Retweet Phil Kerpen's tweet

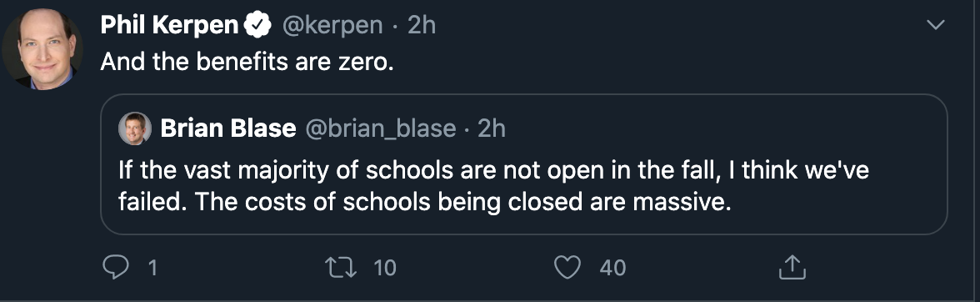342,268
